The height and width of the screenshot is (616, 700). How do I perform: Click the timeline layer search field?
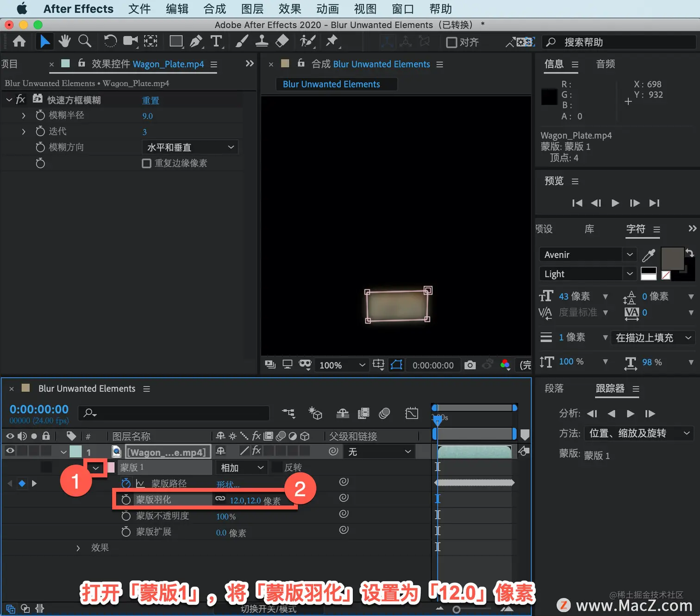[174, 413]
